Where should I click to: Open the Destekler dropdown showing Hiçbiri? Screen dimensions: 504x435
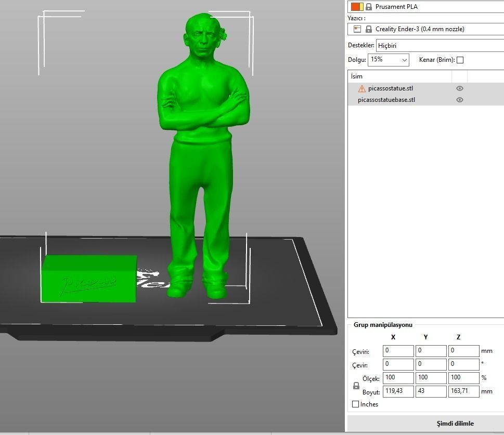click(x=440, y=46)
